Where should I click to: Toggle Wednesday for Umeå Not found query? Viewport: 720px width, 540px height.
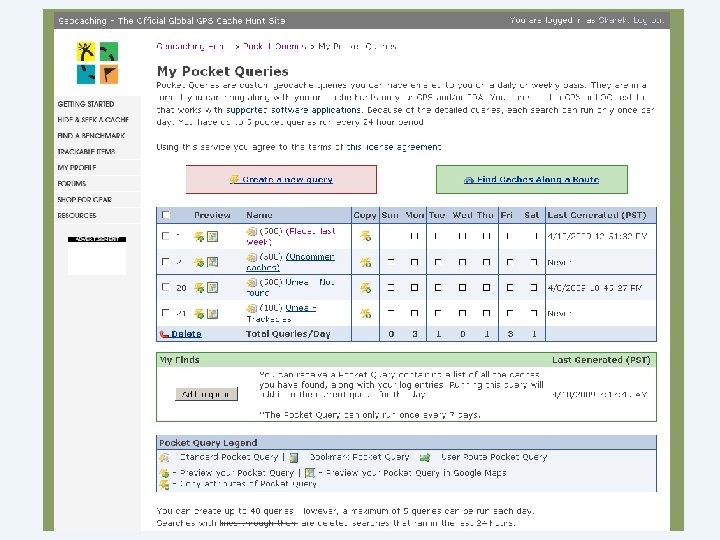[462, 287]
